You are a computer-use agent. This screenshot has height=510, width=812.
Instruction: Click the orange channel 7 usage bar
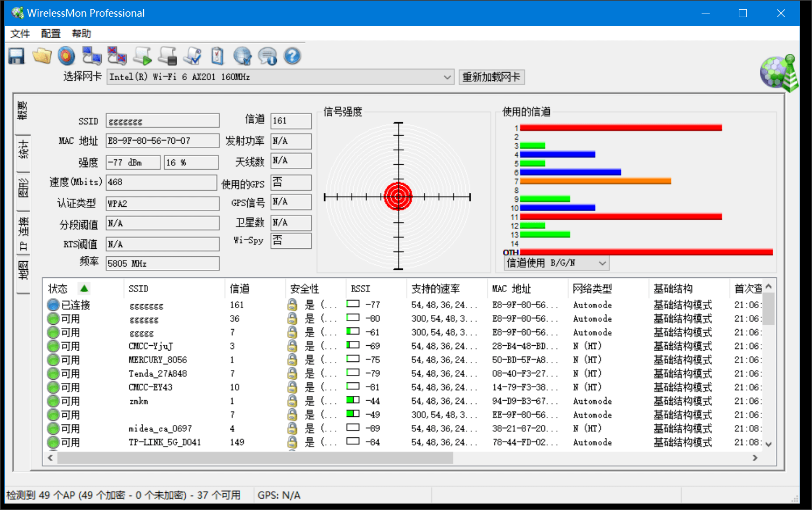[596, 181]
